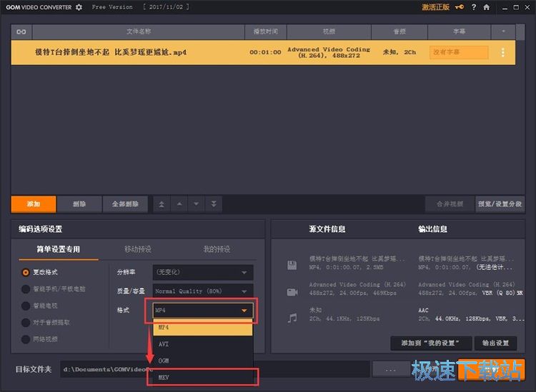Click the 未知, 2Ch audio cell
This screenshot has height=392, width=536.
pos(399,52)
